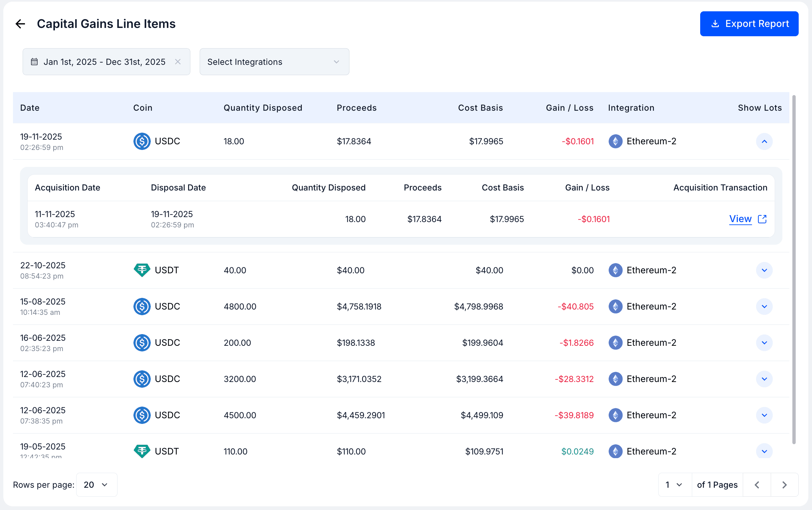Viewport: 812px width, 510px height.
Task: Open the Rows per page dropdown
Action: click(x=97, y=485)
